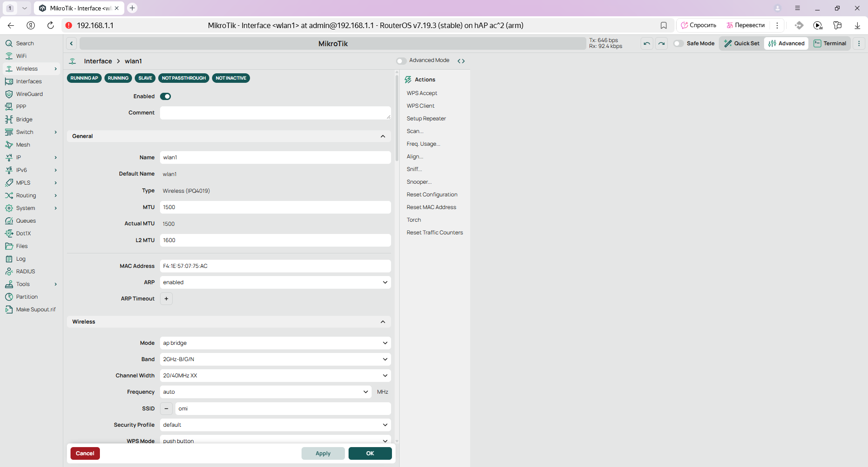Expand the IP sidebar submenu
868x467 pixels.
56,157
